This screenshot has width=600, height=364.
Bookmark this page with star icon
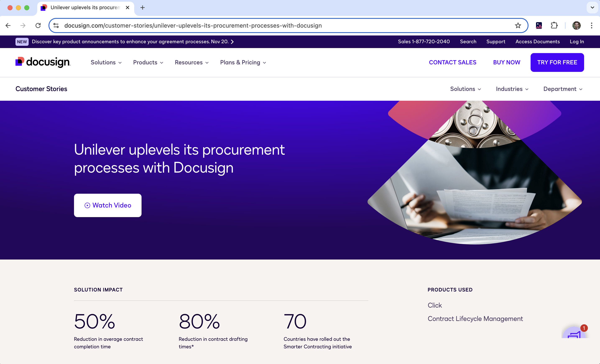click(518, 25)
